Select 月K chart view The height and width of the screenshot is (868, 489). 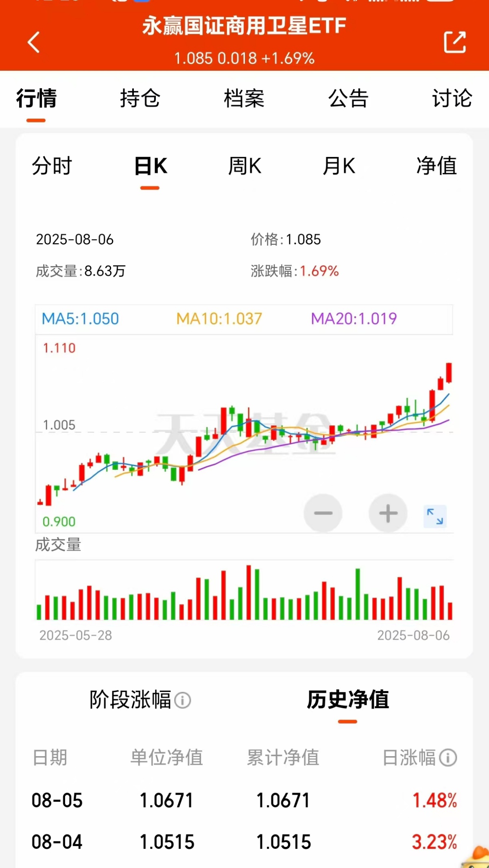(339, 166)
